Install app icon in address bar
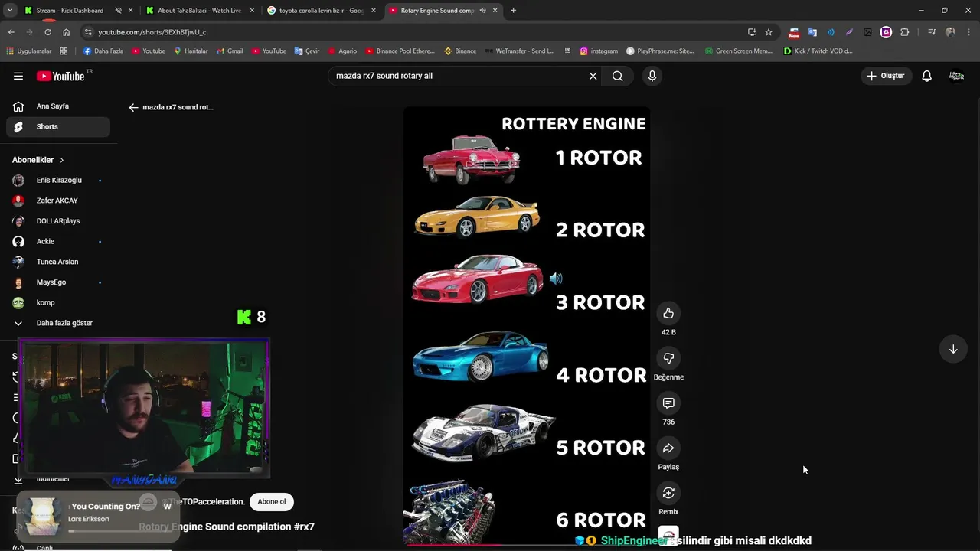Screen dimensions: 980x551 (x=752, y=32)
